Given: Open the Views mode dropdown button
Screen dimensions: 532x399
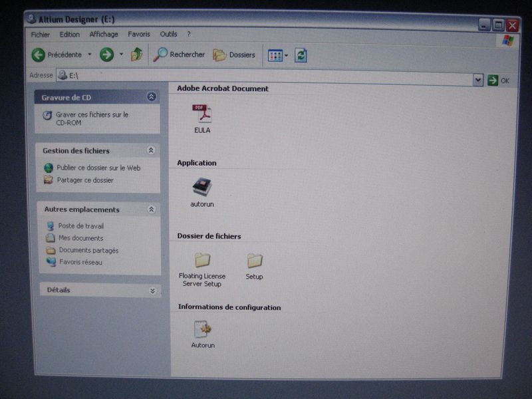Looking at the screenshot, I should (278, 55).
